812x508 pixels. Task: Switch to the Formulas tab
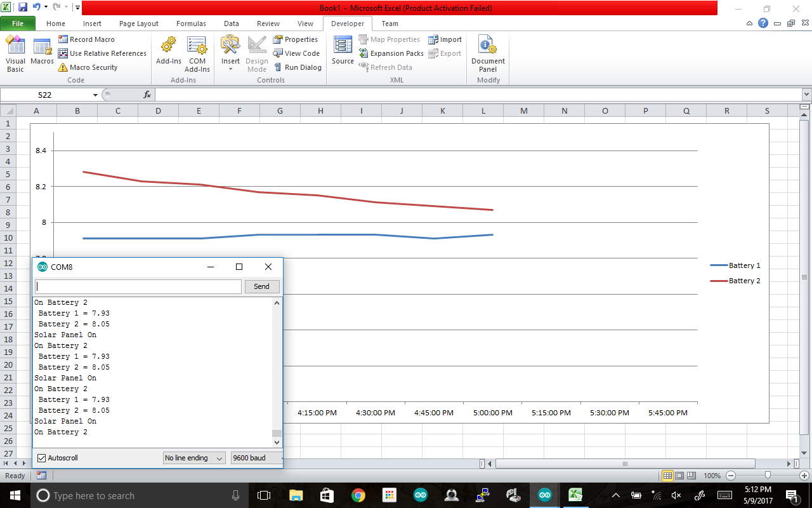191,23
